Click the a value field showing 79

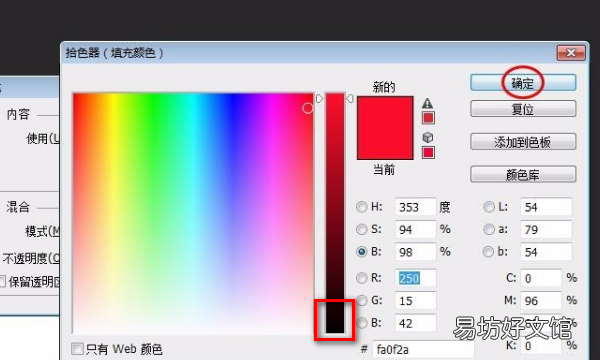(x=546, y=229)
